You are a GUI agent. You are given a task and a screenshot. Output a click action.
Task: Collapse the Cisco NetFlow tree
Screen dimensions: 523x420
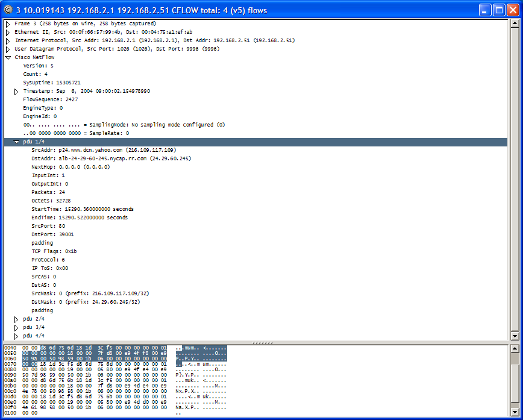[x=7, y=57]
